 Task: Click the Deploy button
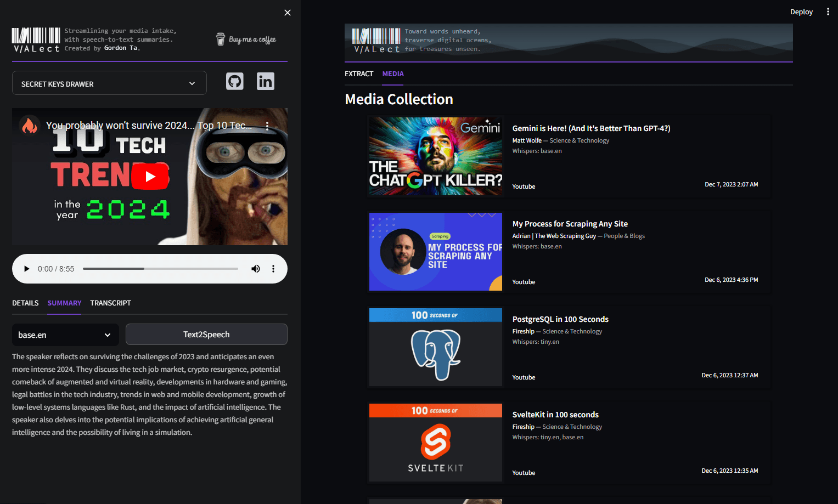pyautogui.click(x=801, y=12)
